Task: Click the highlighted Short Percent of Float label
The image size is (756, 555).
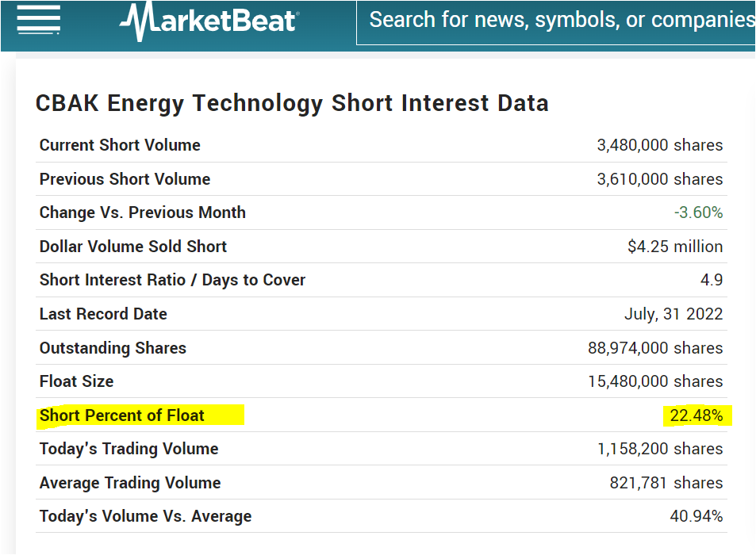Action: pos(122,415)
